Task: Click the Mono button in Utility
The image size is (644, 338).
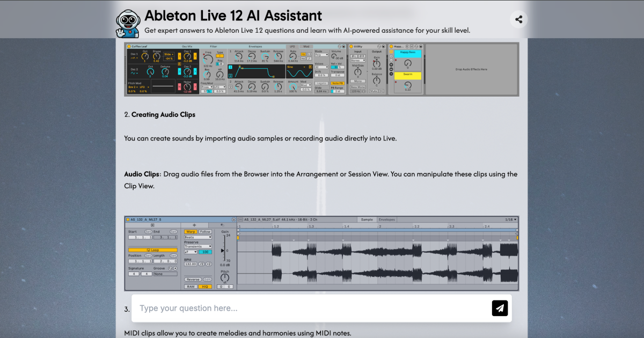Action: click(x=358, y=81)
